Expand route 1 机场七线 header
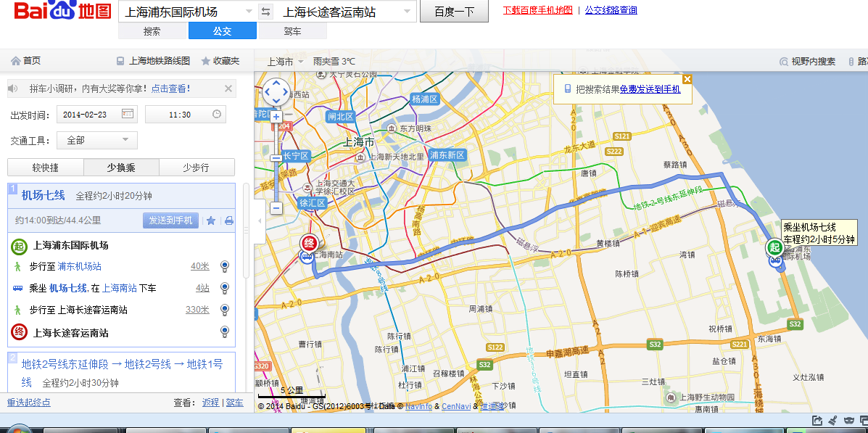Screen dimensions: 868x433 [x=121, y=195]
